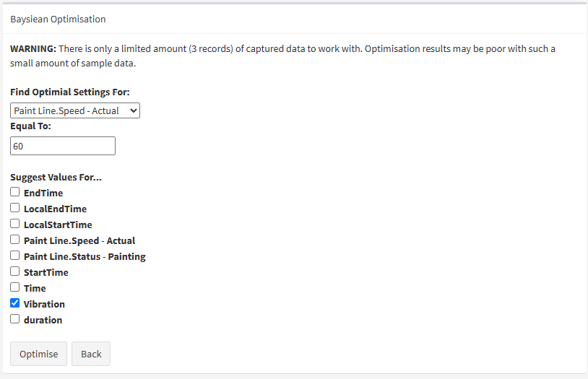Click the Suggest Values For heading
588x379 pixels.
point(56,177)
